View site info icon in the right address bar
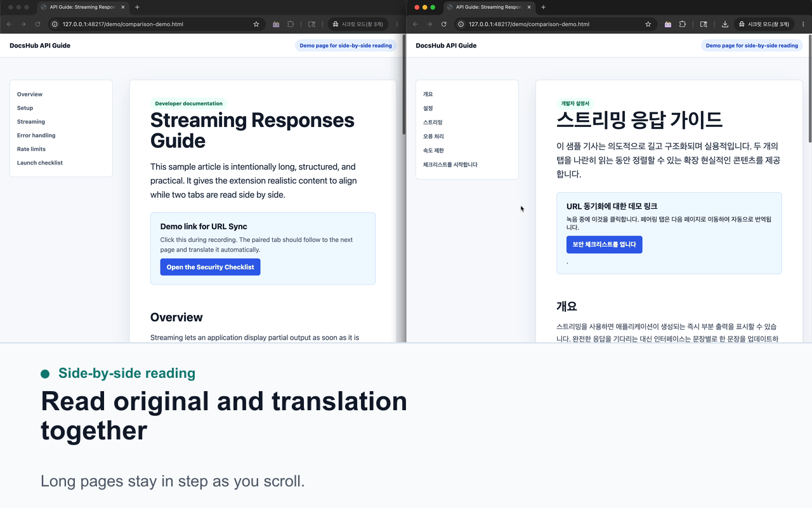The height and width of the screenshot is (508, 812). pyautogui.click(x=461, y=24)
